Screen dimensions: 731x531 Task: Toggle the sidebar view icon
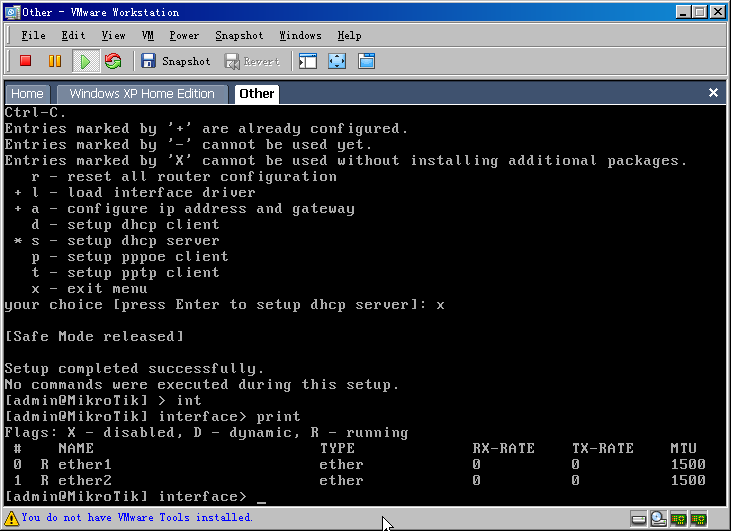[308, 61]
